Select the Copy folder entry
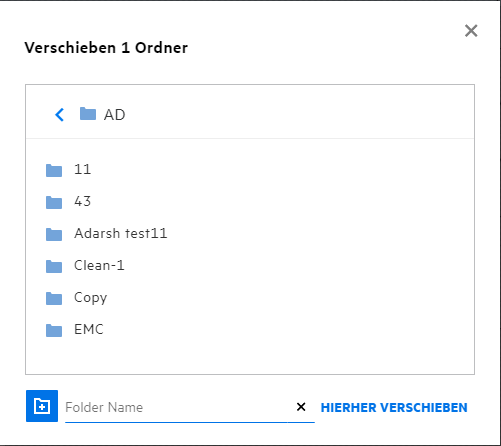The image size is (501, 446). 91,298
